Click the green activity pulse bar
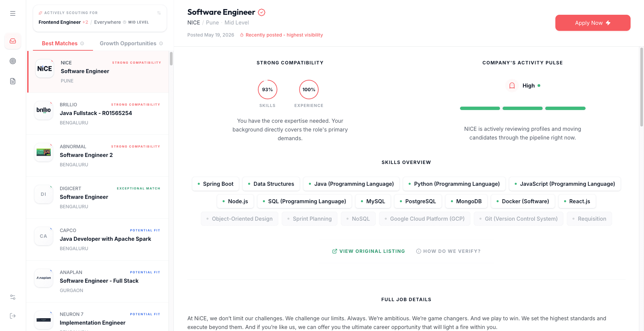 pos(522,108)
